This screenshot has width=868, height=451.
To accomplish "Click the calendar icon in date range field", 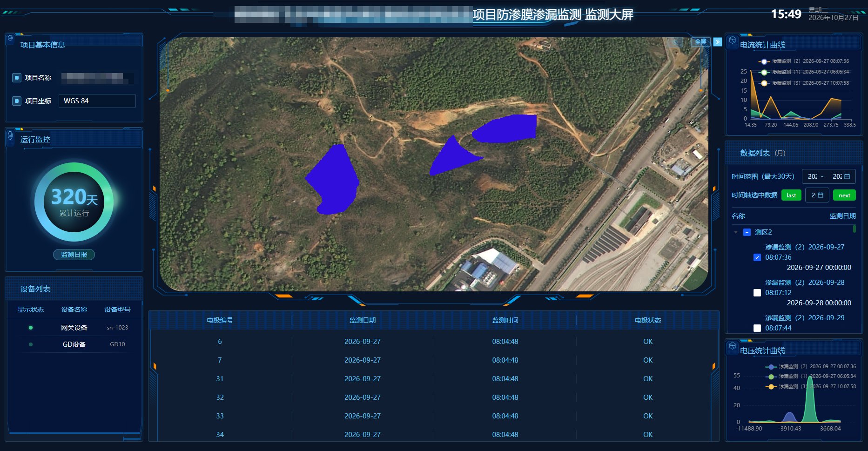I will (847, 176).
